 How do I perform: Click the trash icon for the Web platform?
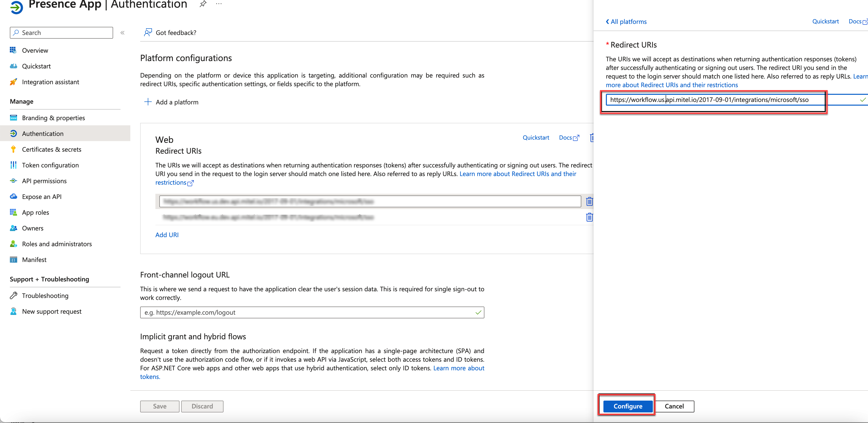click(591, 138)
